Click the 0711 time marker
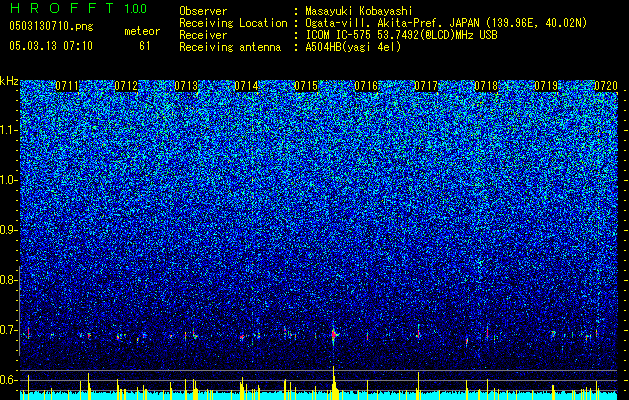The height and width of the screenshot is (400, 629). [67, 86]
